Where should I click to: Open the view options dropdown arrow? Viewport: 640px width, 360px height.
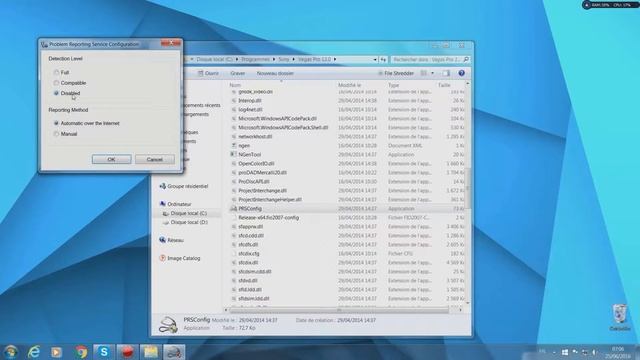432,73
